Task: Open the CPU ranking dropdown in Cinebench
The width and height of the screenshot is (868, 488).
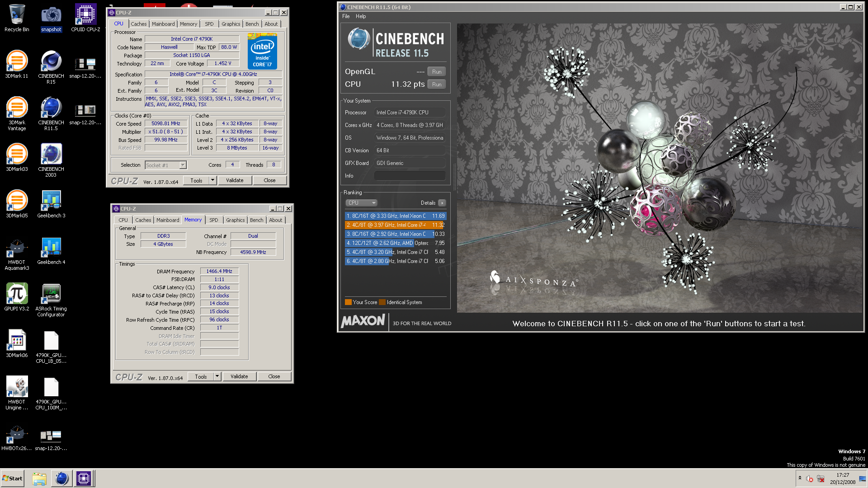Action: (x=361, y=203)
